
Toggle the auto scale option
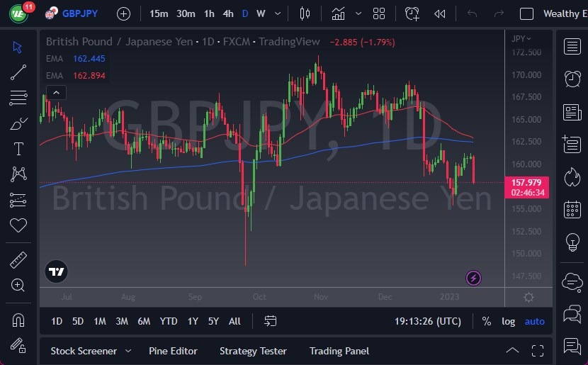(x=535, y=321)
